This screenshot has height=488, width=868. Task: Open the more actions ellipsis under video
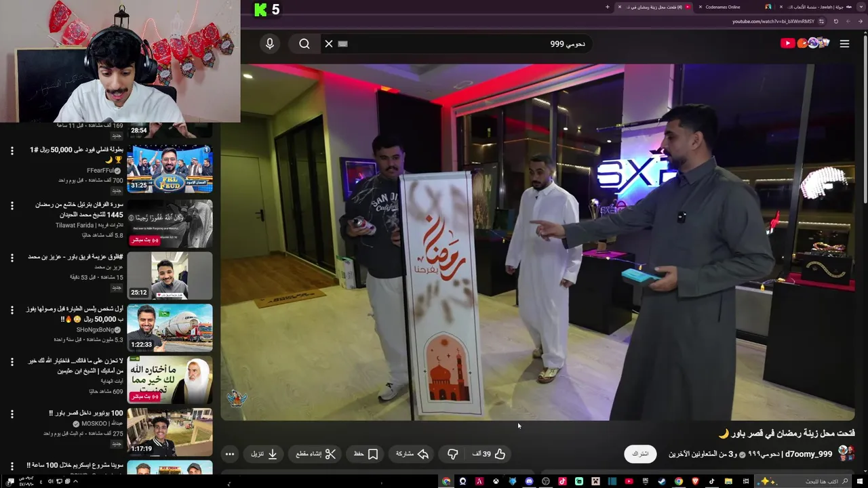(x=230, y=454)
